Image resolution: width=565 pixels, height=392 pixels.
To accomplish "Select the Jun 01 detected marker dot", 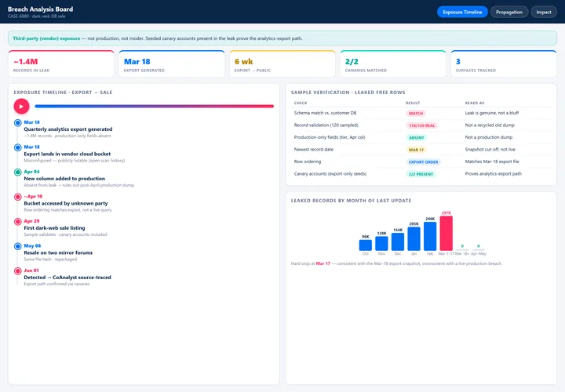I will [17, 271].
